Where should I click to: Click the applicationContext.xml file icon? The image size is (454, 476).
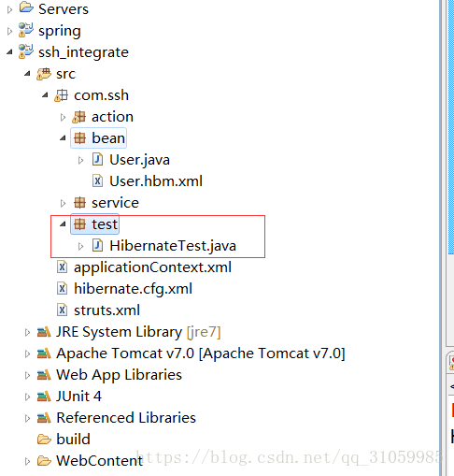pyautogui.click(x=62, y=267)
